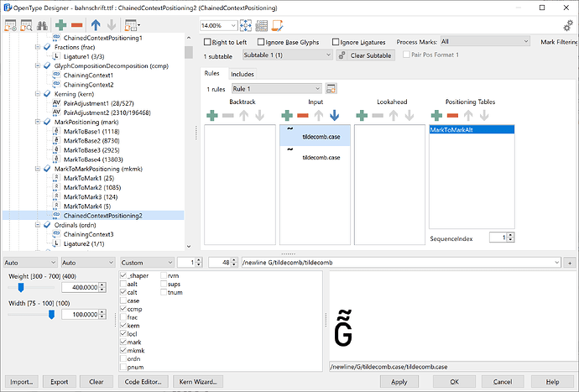Open the Process Marks dropdown

(x=484, y=41)
